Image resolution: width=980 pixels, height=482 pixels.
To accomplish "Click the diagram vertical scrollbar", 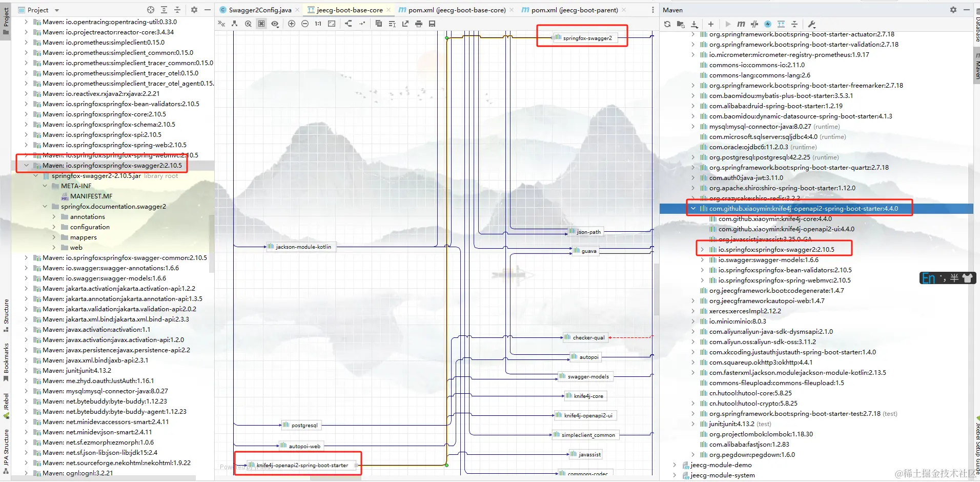I will 656,290.
